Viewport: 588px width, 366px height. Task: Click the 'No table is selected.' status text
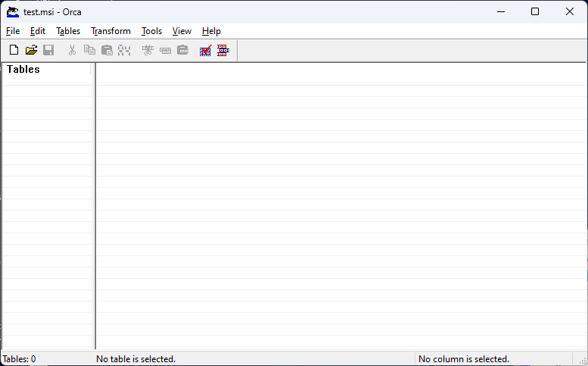coord(135,359)
